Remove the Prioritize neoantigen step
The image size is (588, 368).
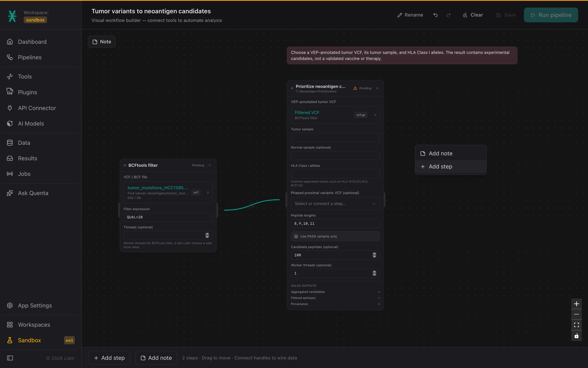pyautogui.click(x=377, y=88)
